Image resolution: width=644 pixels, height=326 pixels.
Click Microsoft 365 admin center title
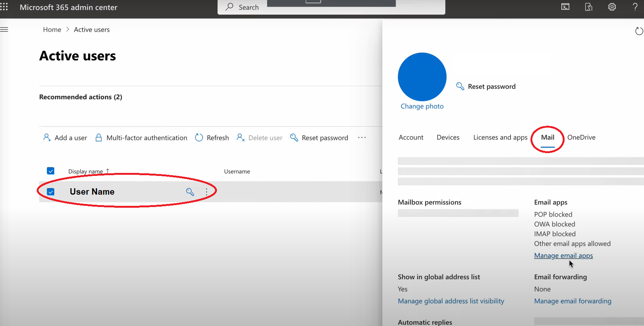click(69, 7)
